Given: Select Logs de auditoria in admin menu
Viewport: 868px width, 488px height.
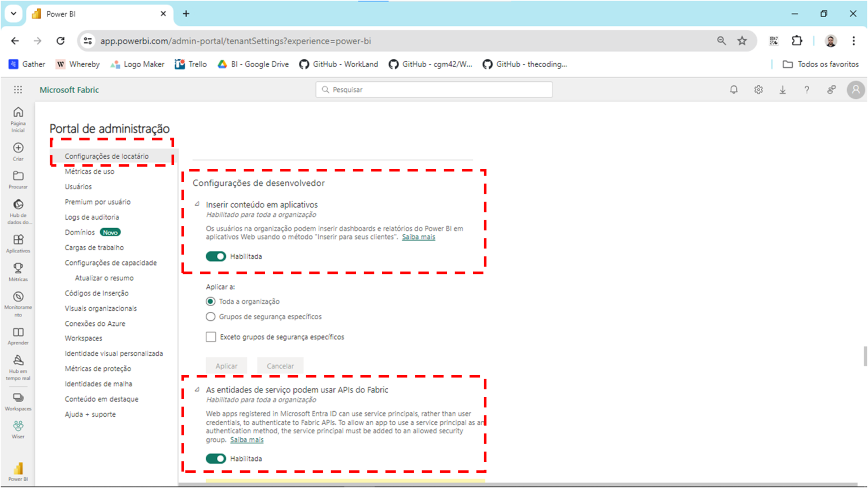Looking at the screenshot, I should point(92,217).
